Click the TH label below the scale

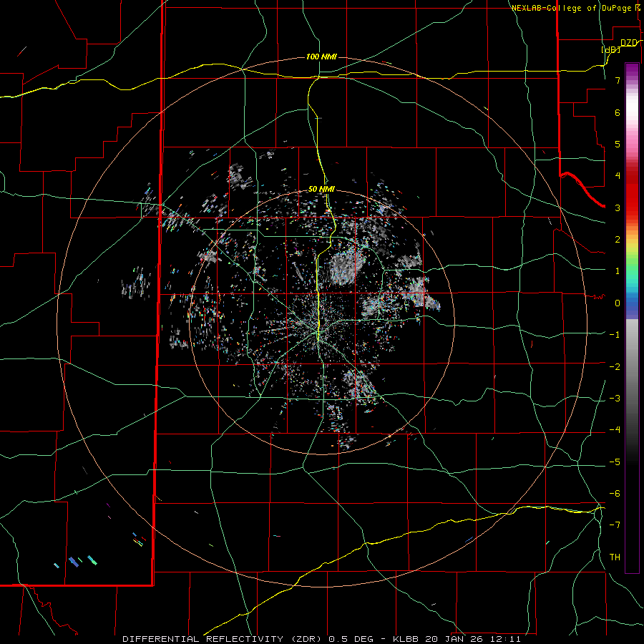click(x=615, y=557)
